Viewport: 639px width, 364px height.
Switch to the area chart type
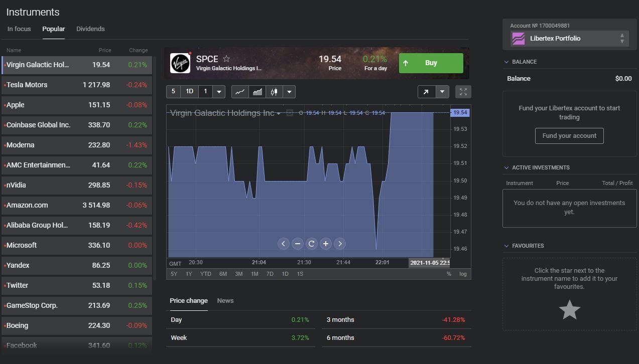pos(257,92)
